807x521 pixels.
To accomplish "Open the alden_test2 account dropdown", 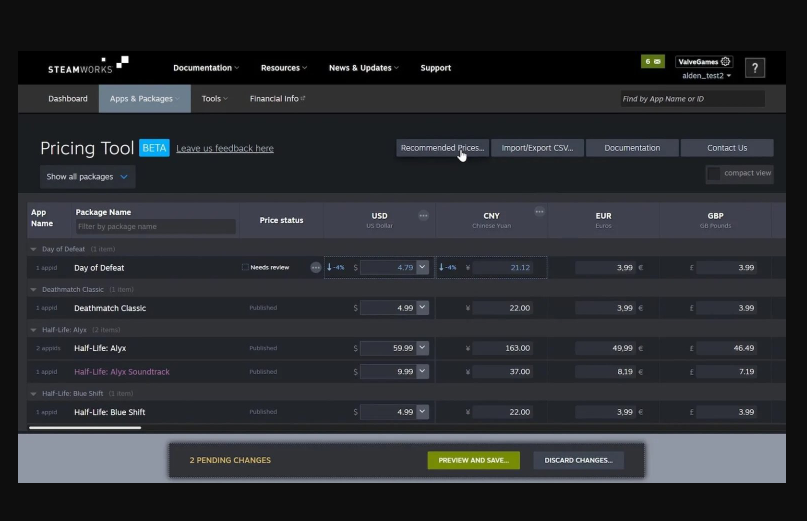I will (706, 76).
